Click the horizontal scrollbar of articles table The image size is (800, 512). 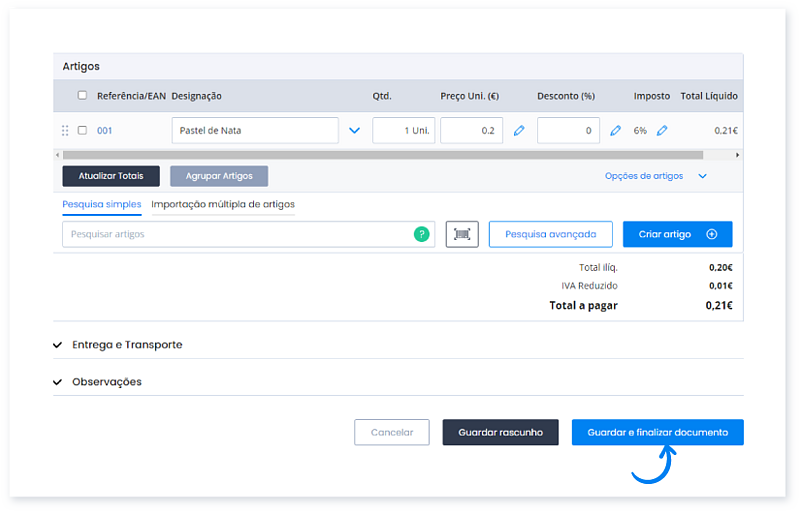point(380,155)
